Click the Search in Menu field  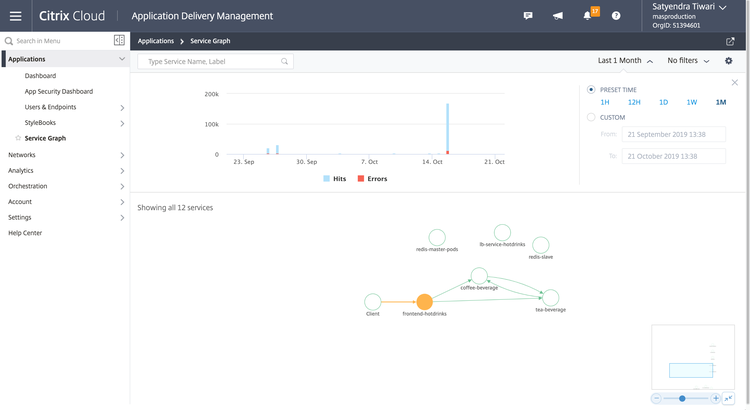point(57,41)
